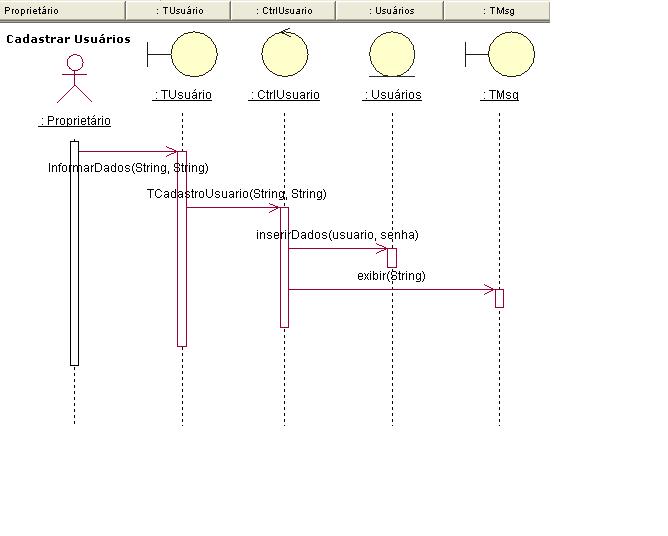Screen dimensions: 668x536
Task: Select the underlined ': CtrlUsuario' object name
Action: coord(284,96)
